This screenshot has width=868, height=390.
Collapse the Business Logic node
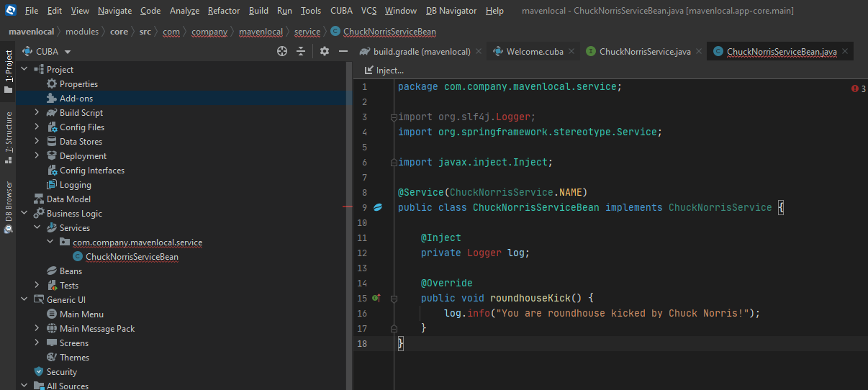pos(24,214)
